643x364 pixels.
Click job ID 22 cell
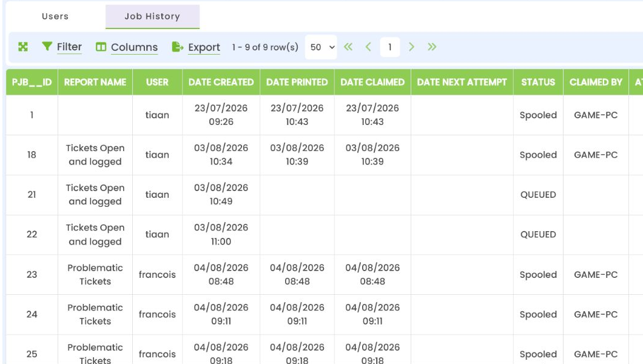[x=32, y=234]
